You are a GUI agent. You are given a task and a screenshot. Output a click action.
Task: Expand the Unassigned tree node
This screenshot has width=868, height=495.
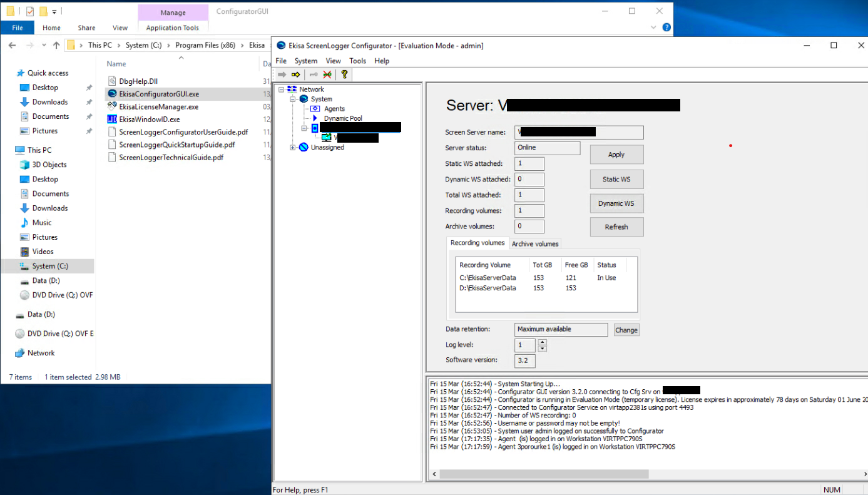click(x=293, y=148)
